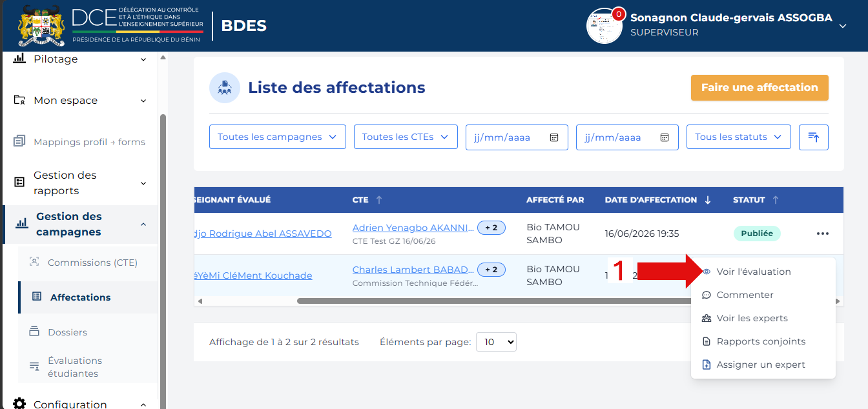Expand Gestion des rapports chevron
This screenshot has width=868, height=409.
coord(143,183)
